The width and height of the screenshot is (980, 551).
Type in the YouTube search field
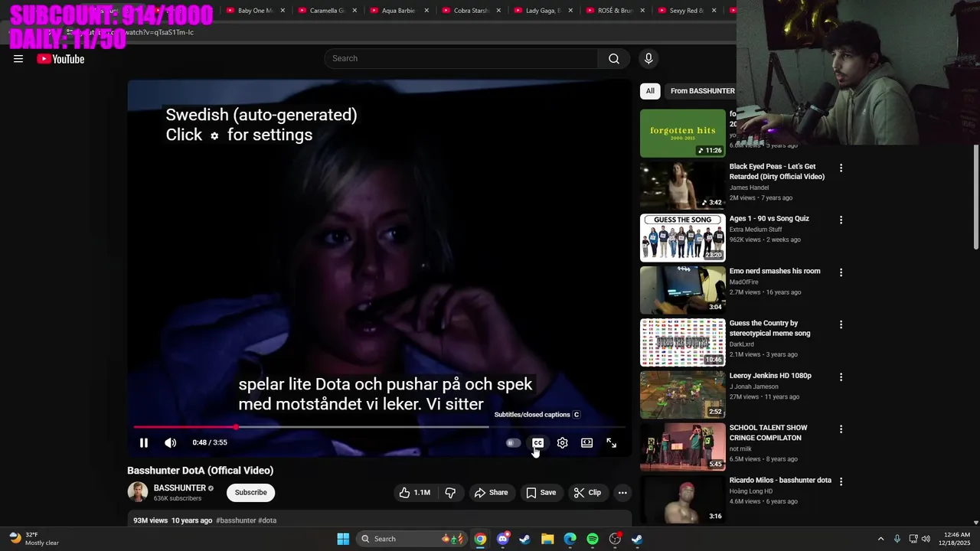click(461, 59)
